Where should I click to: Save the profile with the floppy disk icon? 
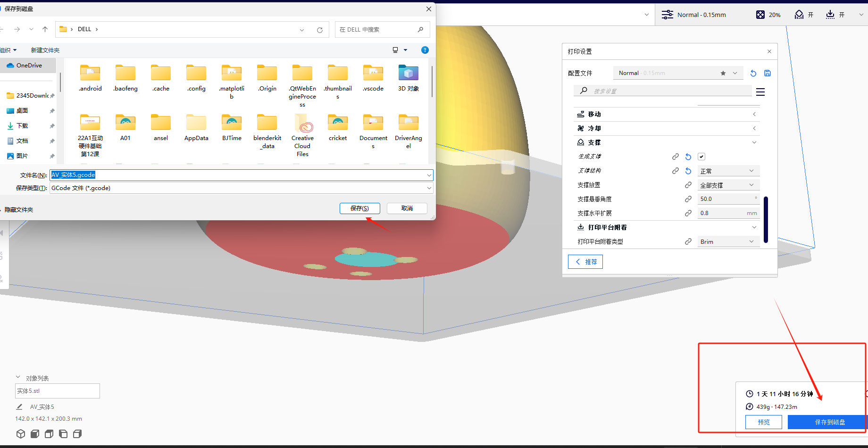point(768,73)
